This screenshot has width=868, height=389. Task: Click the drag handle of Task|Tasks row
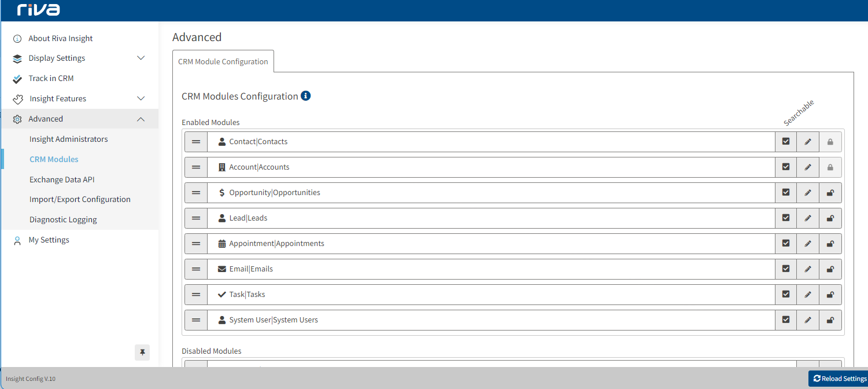point(196,295)
